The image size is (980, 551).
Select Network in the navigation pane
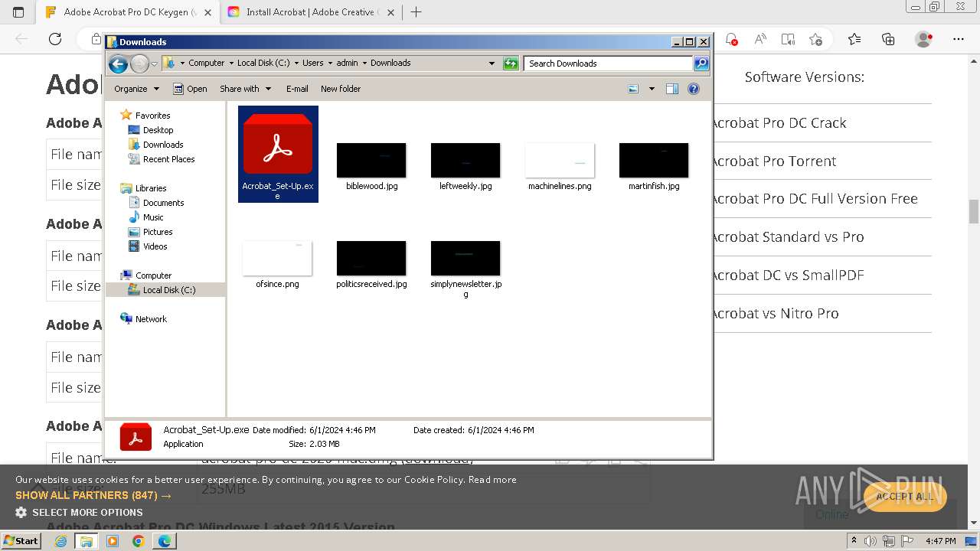pos(151,319)
